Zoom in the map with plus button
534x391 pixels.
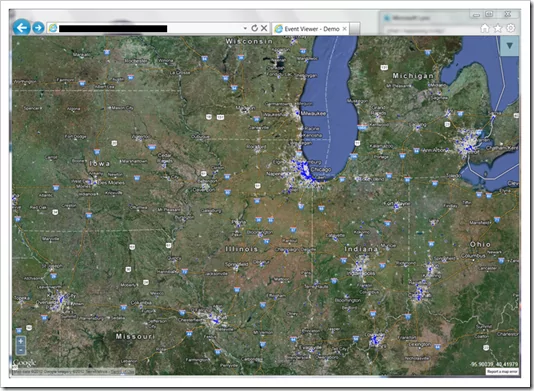pyautogui.click(x=20, y=341)
